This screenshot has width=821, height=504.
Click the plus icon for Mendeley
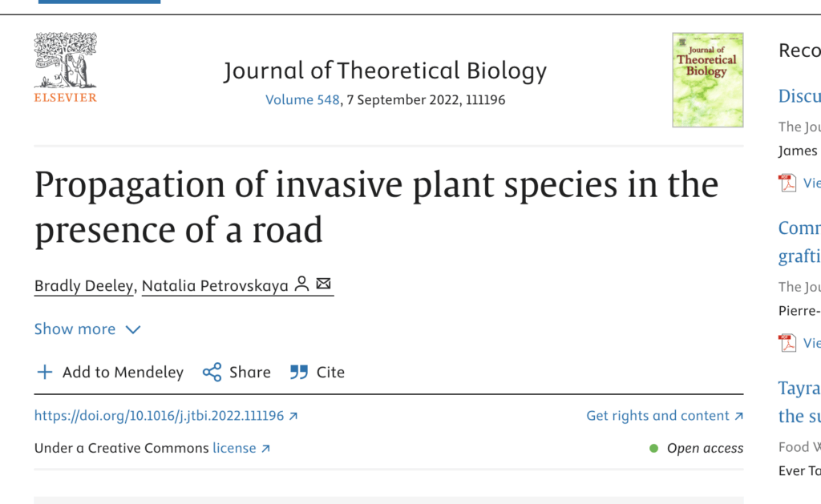(45, 372)
